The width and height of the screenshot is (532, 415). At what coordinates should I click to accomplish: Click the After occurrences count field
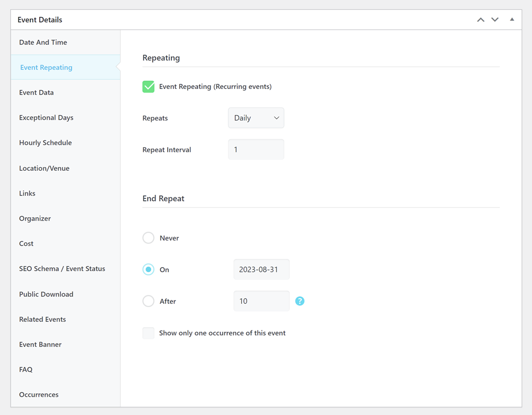261,301
